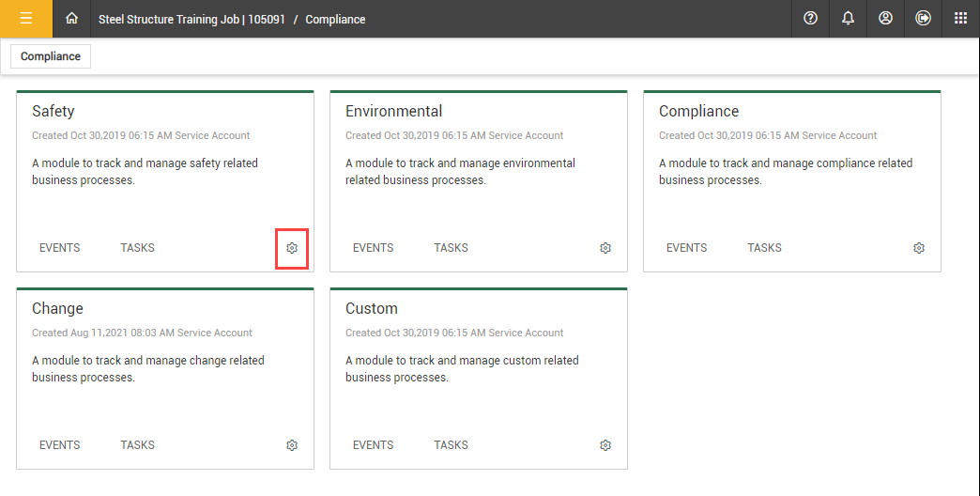The height and width of the screenshot is (496, 980).
Task: Open TASKS in the Compliance card
Action: click(764, 248)
